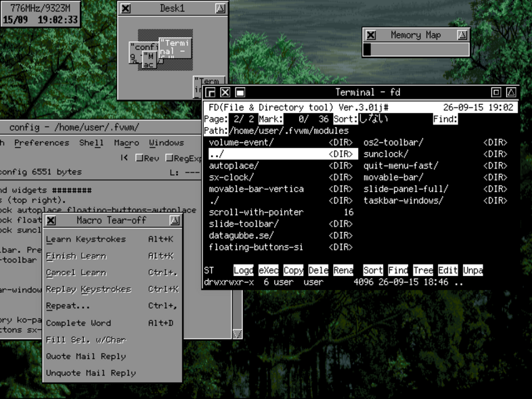Click the config - /home/user/.fvwm/ titlebar
The height and width of the screenshot is (399, 532).
coord(101,127)
